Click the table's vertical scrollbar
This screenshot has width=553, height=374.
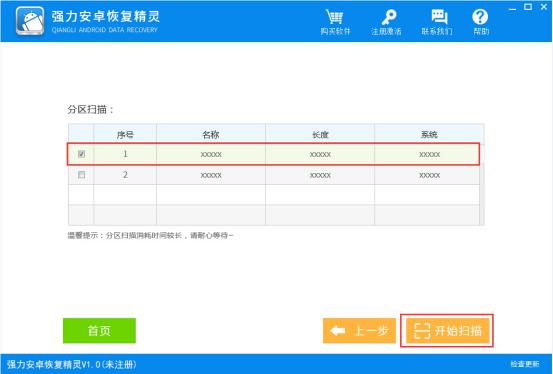point(482,185)
